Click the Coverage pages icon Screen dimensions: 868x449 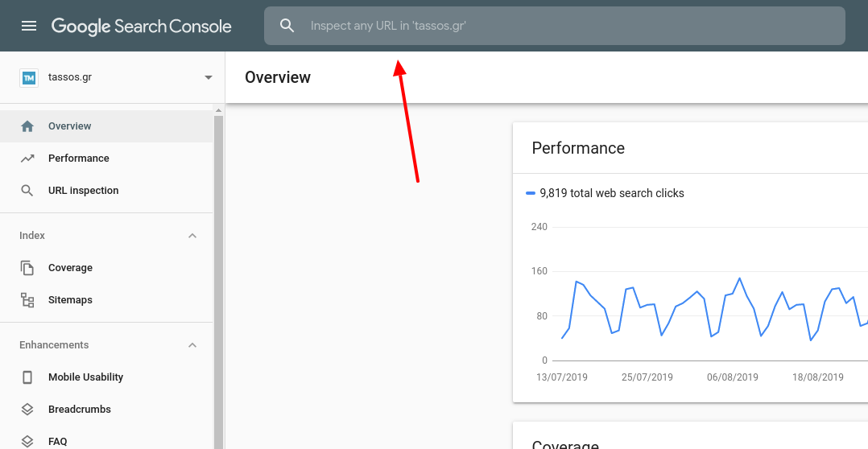(27, 268)
